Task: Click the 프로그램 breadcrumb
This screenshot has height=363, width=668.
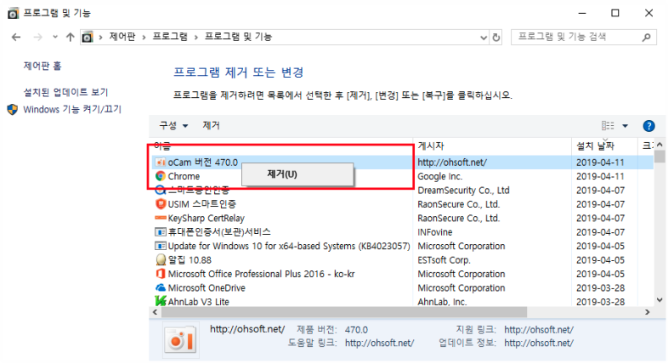Action: pos(170,37)
